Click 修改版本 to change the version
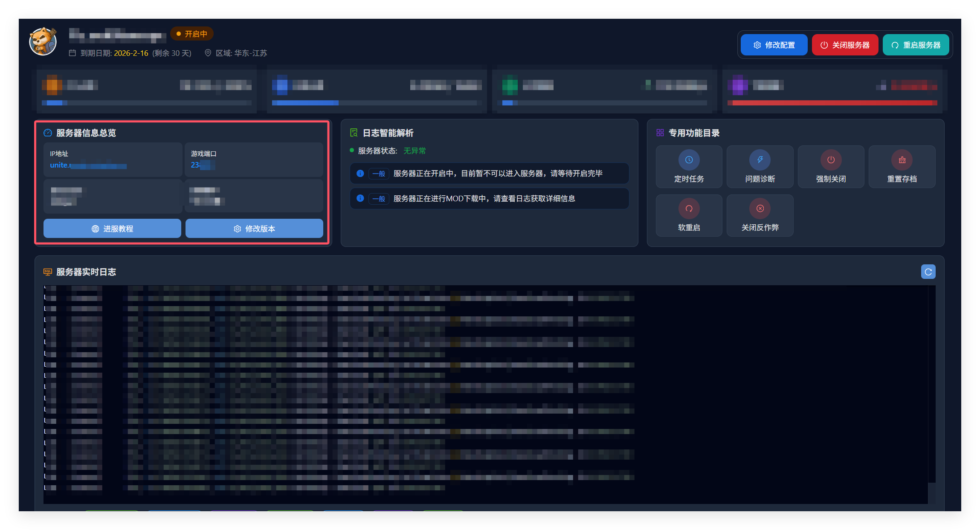Image resolution: width=980 pixels, height=530 pixels. pyautogui.click(x=254, y=229)
